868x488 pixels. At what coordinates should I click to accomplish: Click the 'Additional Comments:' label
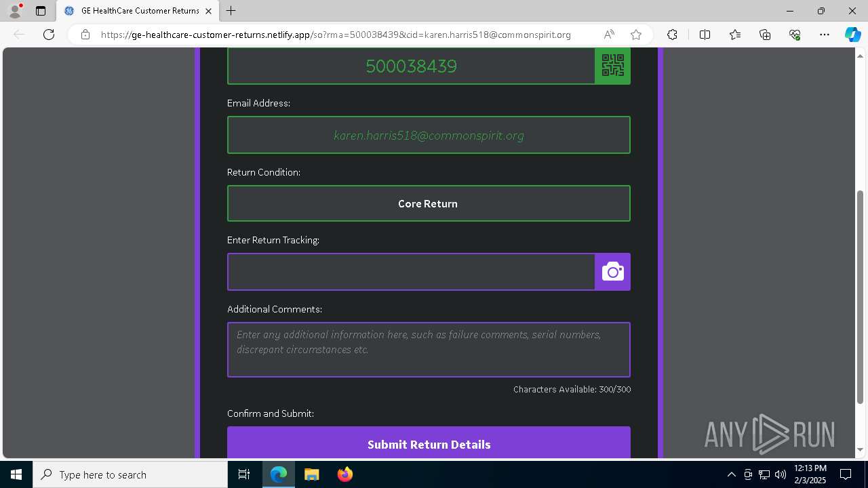coord(275,309)
